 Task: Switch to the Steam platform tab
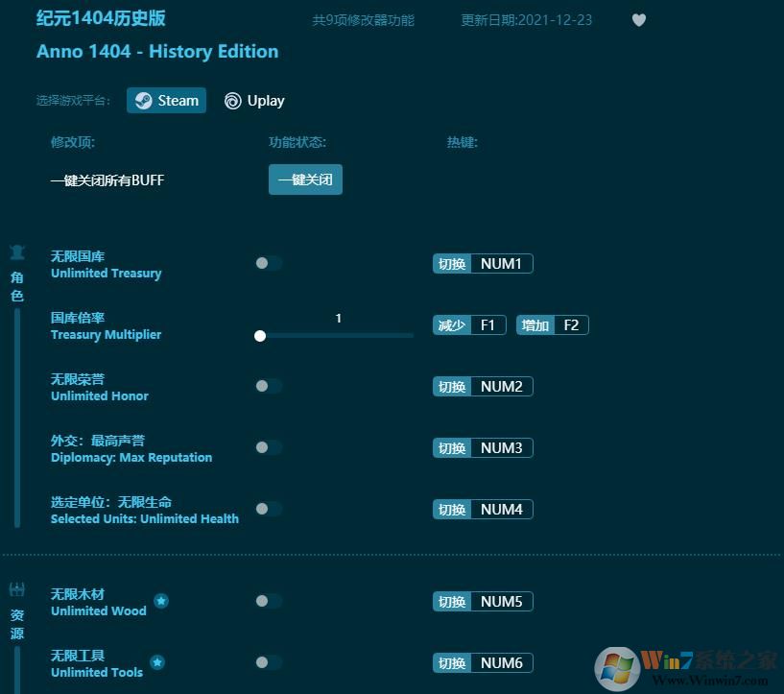166,100
